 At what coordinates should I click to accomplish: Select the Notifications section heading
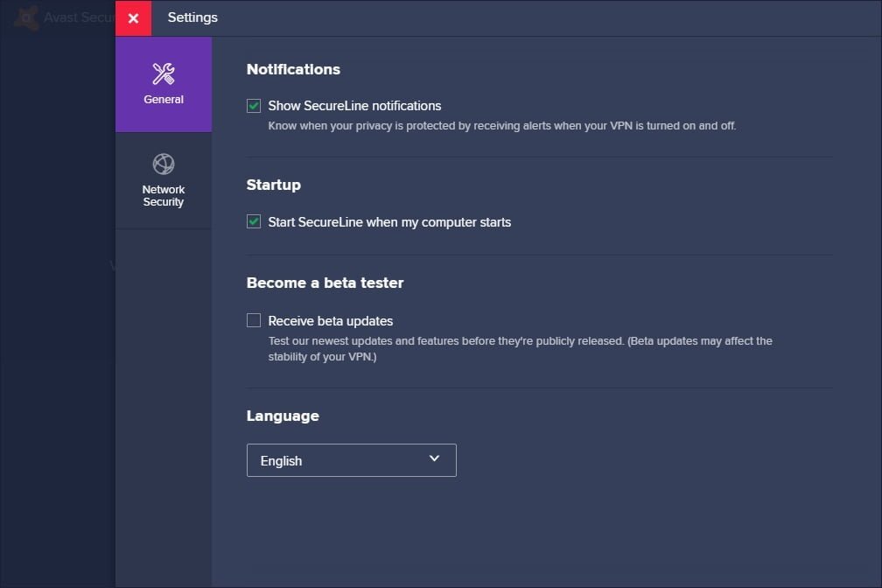click(293, 69)
